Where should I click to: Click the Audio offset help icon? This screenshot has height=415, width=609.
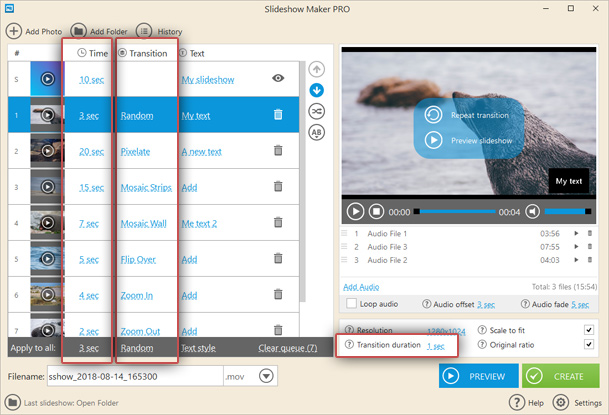click(426, 304)
